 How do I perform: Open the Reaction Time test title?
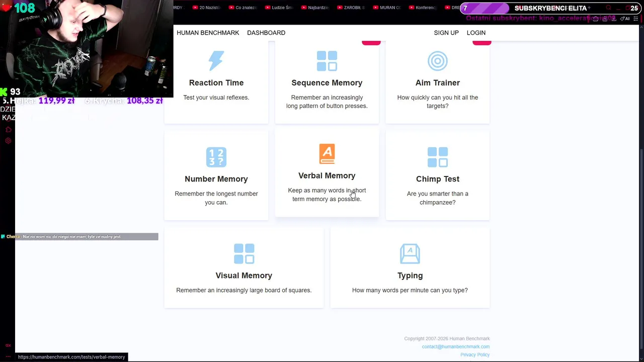pyautogui.click(x=216, y=82)
